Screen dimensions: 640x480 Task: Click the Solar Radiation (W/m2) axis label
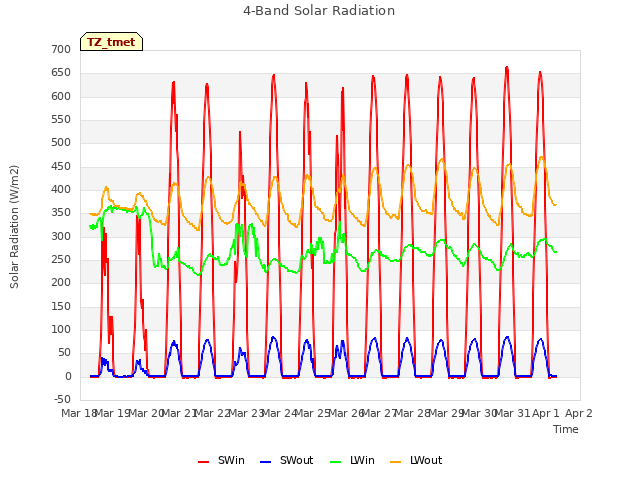click(x=14, y=227)
